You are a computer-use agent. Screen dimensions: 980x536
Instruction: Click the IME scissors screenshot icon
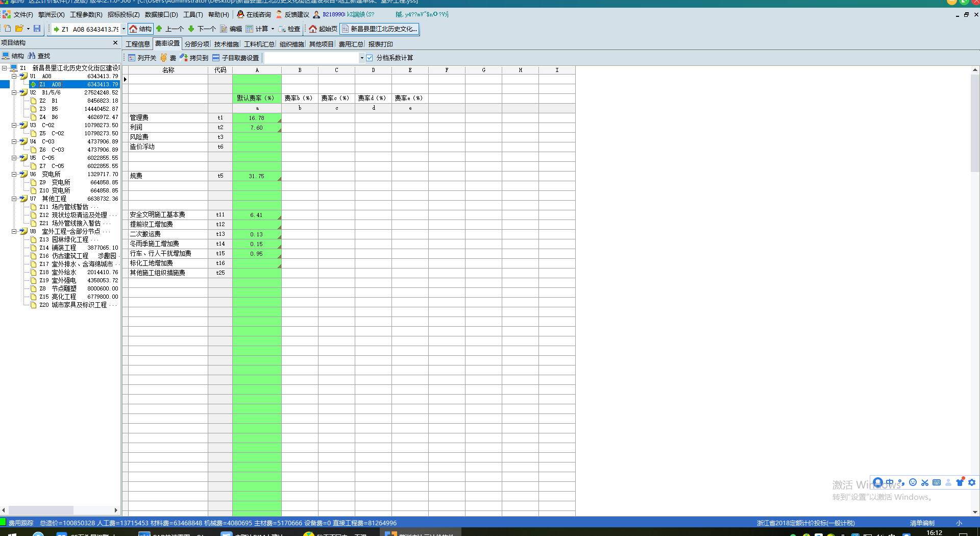point(925,482)
